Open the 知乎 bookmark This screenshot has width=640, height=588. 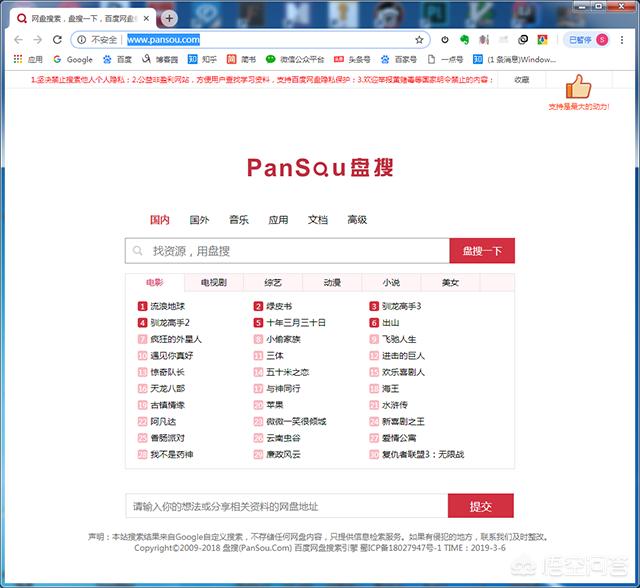[202, 60]
